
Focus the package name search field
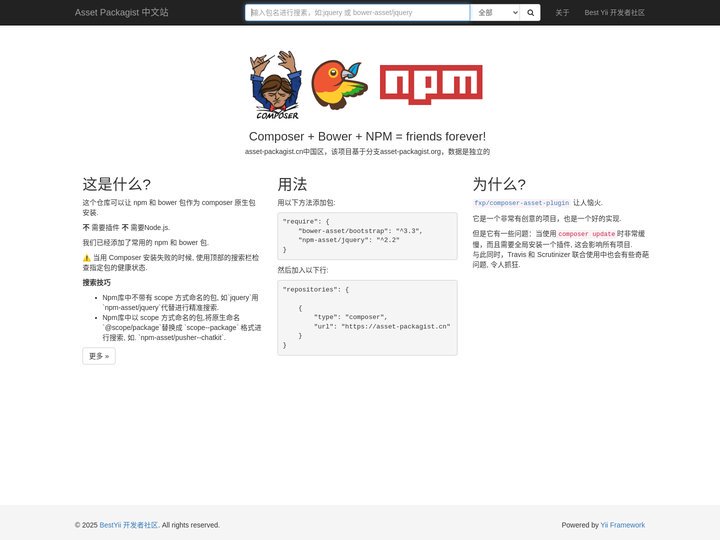pyautogui.click(x=357, y=12)
